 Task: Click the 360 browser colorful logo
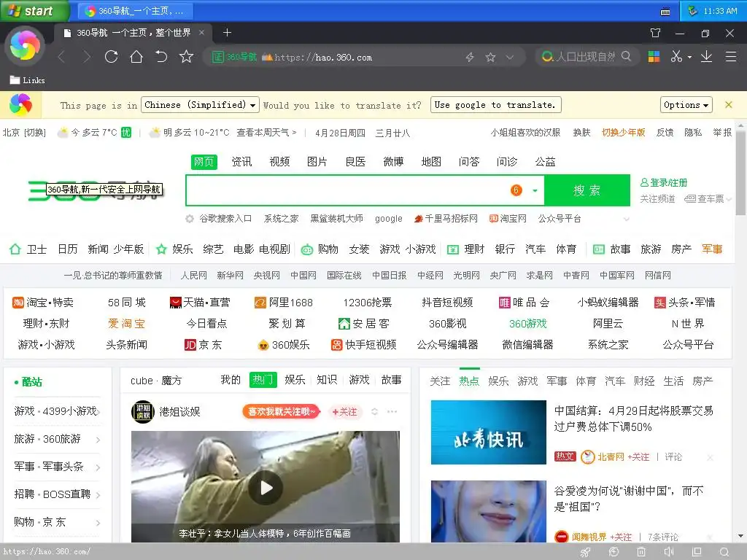point(25,46)
